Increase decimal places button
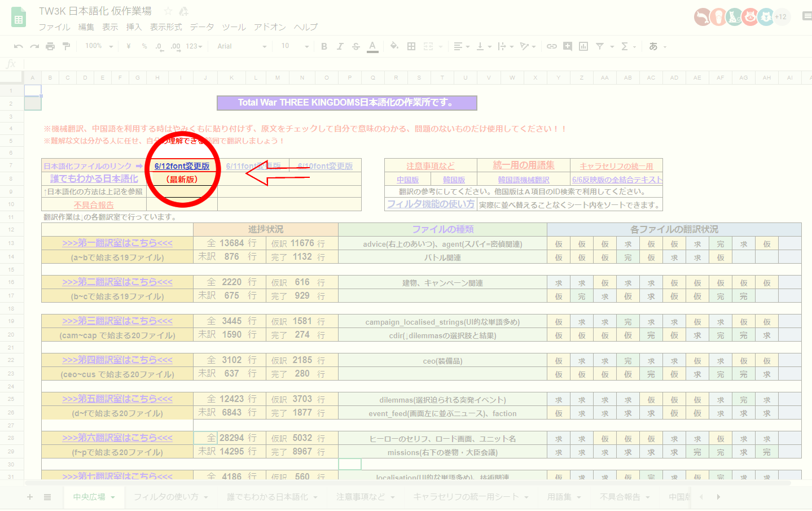 pyautogui.click(x=175, y=46)
